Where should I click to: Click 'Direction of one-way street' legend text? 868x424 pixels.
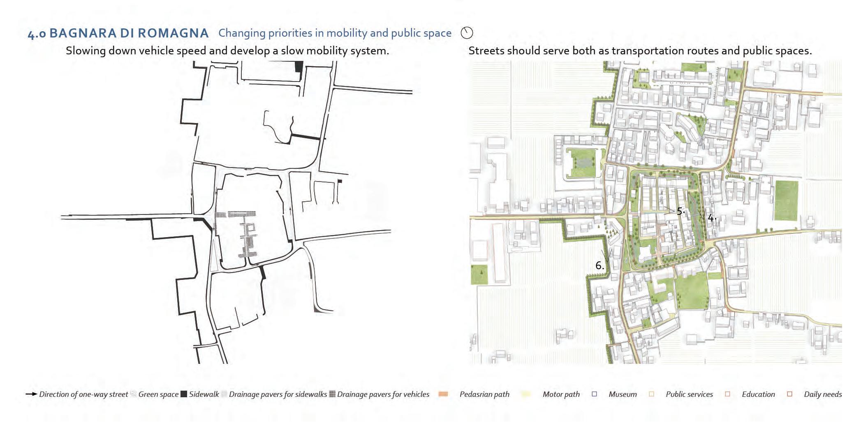84,394
